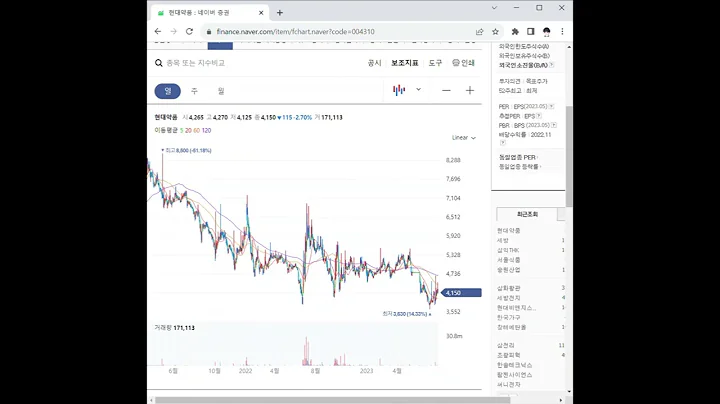Viewport: 720px width, 404px height.
Task: Click the magnifier search icon above chart
Action: coord(158,63)
